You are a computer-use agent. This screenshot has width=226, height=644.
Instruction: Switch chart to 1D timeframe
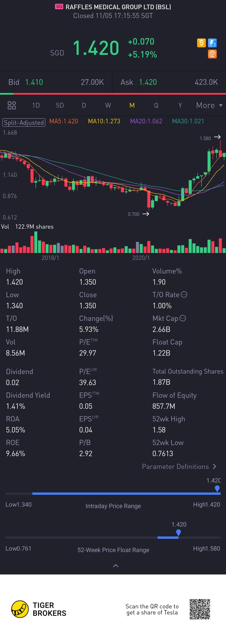click(36, 105)
